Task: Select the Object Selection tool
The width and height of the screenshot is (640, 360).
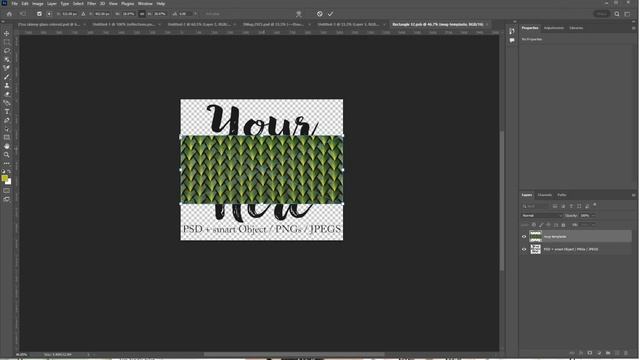Action: click(7, 60)
